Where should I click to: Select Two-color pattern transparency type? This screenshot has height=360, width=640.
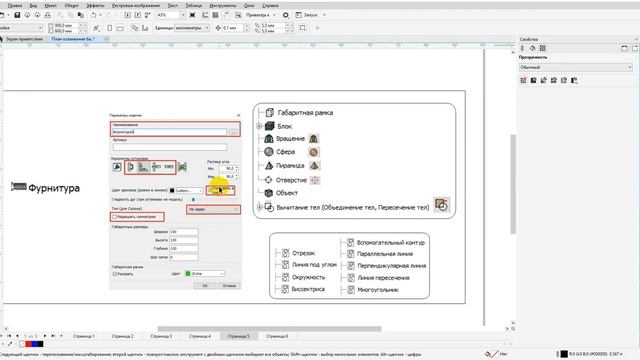pos(574,80)
